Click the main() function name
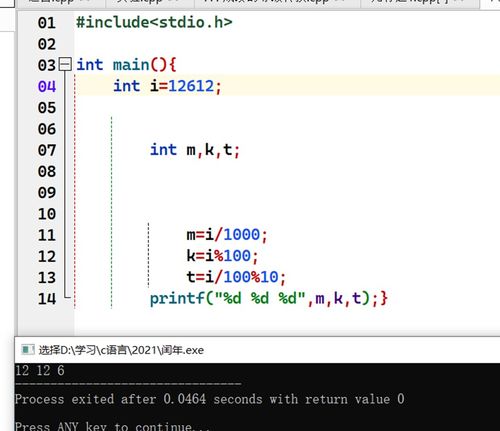 131,65
